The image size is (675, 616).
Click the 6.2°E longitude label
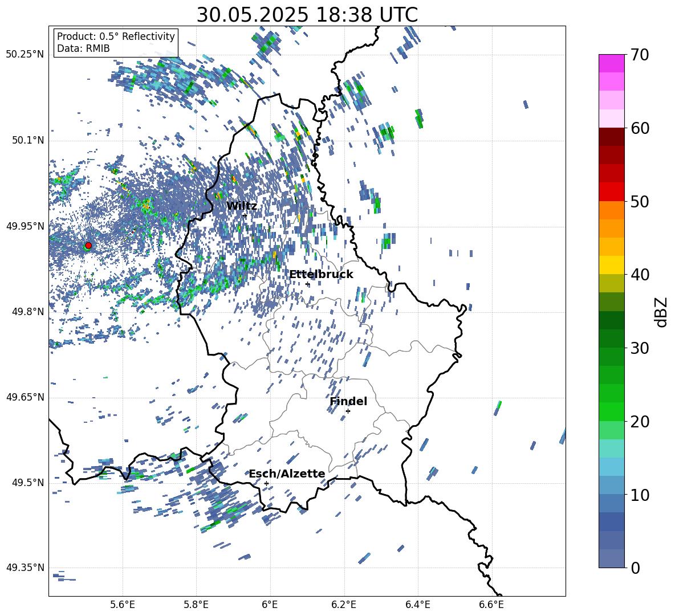click(344, 605)
